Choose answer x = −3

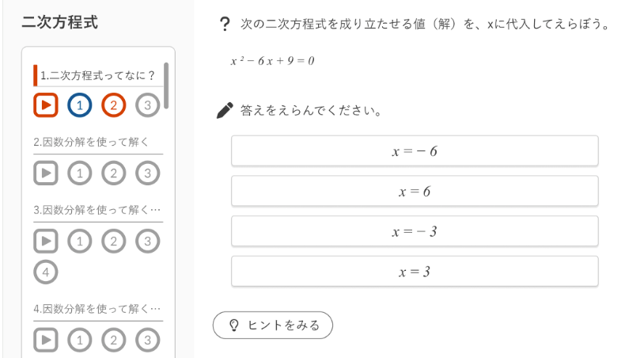(415, 231)
